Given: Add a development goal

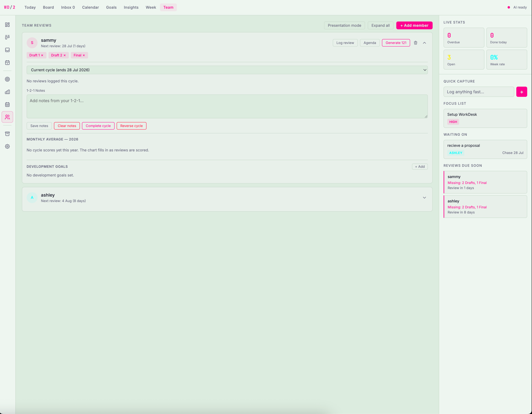Looking at the screenshot, I should 420,167.
